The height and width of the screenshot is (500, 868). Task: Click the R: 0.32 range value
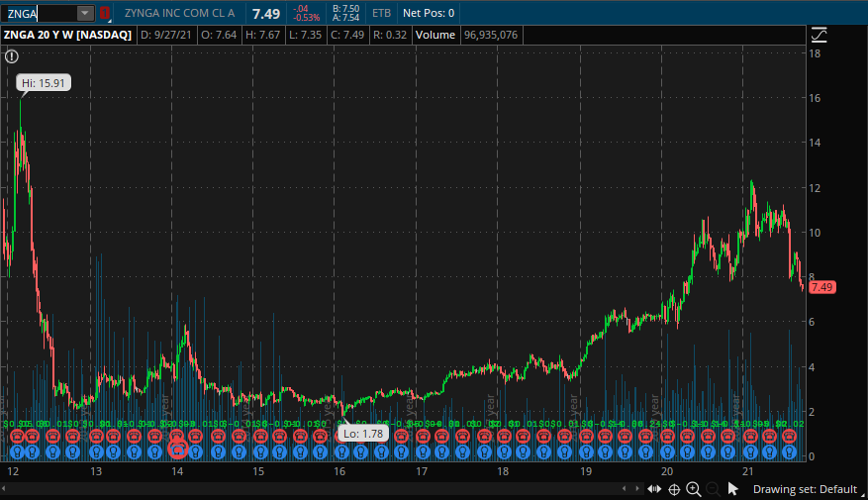point(390,35)
